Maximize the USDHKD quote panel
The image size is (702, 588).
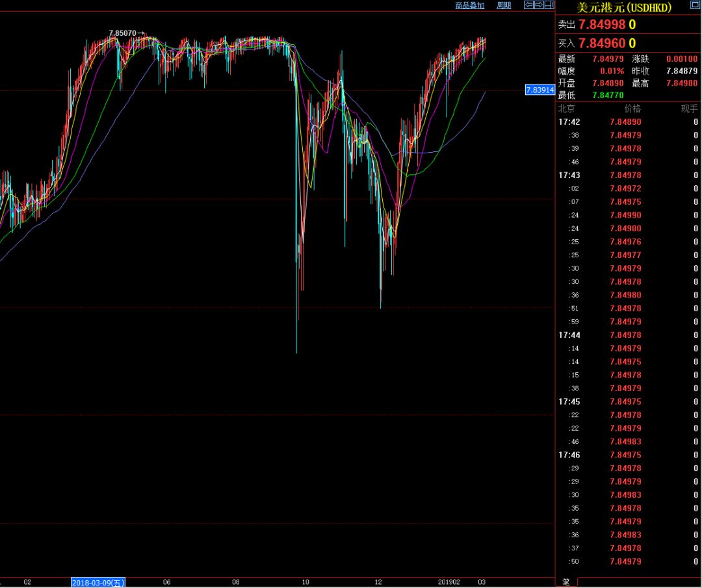pyautogui.click(x=695, y=5)
